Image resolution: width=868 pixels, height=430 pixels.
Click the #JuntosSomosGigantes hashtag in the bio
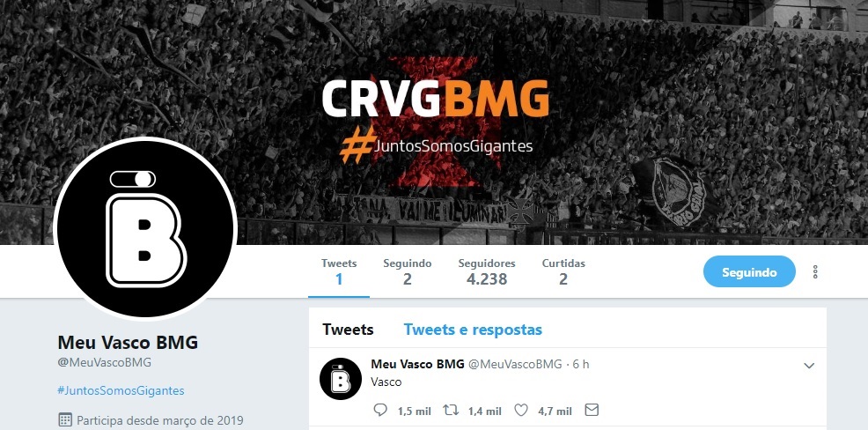tap(121, 390)
